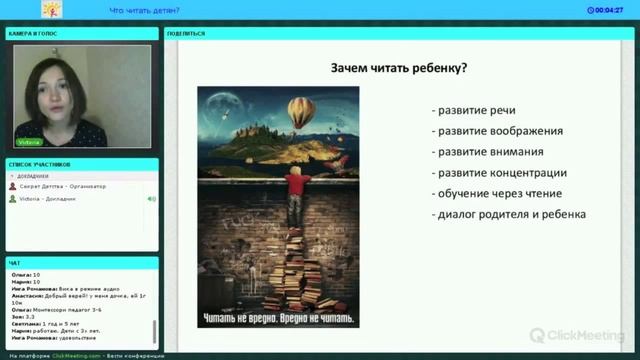This screenshot has width=640, height=360.
Task: Click the 'Поделиться' panel header
Action: [399, 33]
